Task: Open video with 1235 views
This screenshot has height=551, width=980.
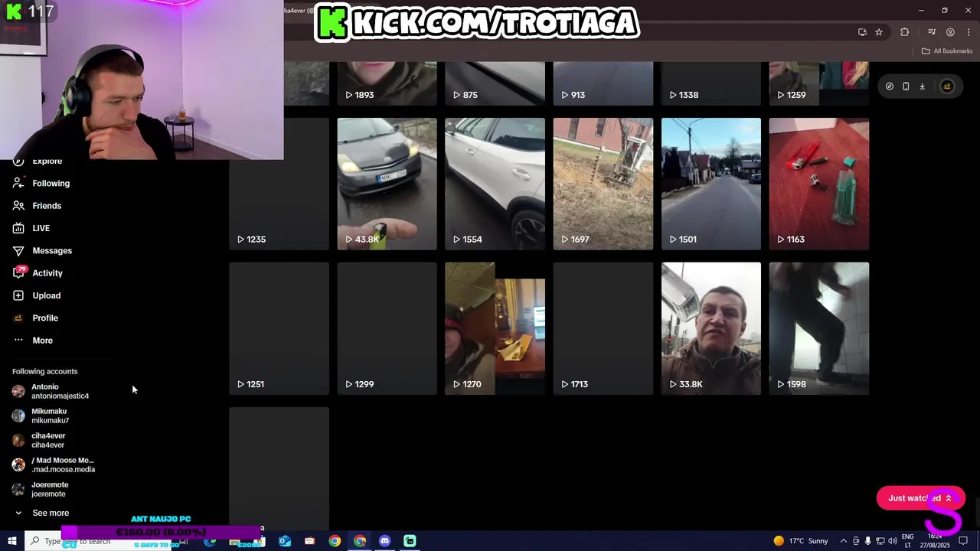Action: [x=279, y=184]
